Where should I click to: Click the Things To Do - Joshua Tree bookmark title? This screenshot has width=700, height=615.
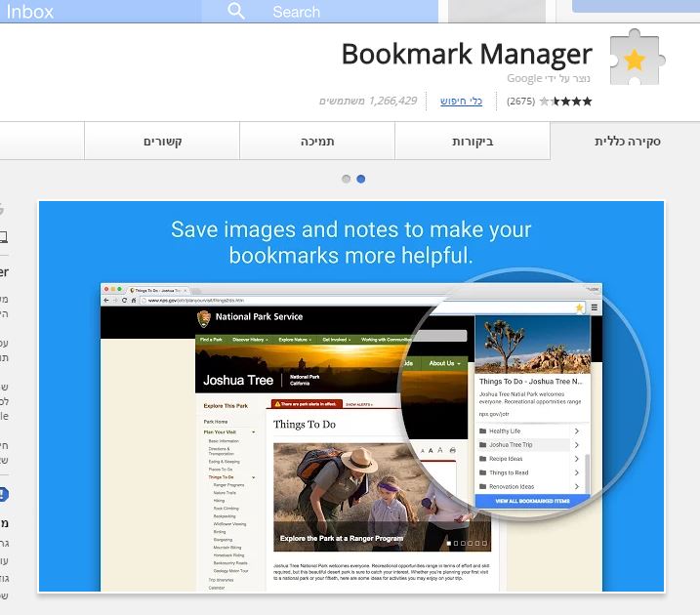click(530, 382)
